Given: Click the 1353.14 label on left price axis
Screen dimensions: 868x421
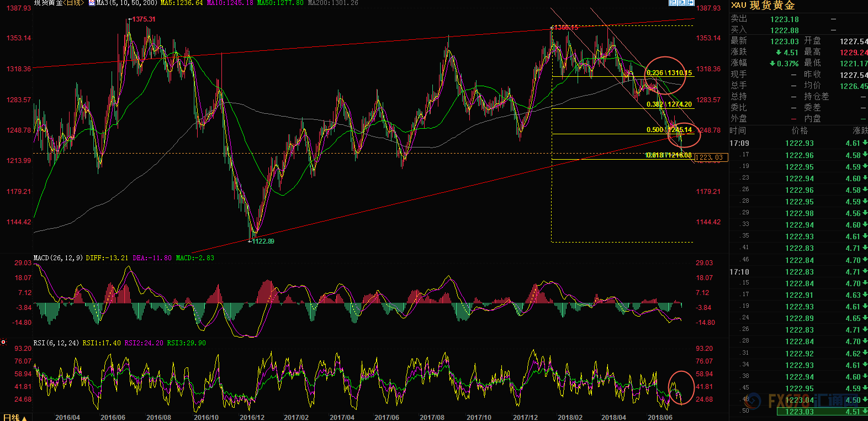Looking at the screenshot, I should (19, 38).
